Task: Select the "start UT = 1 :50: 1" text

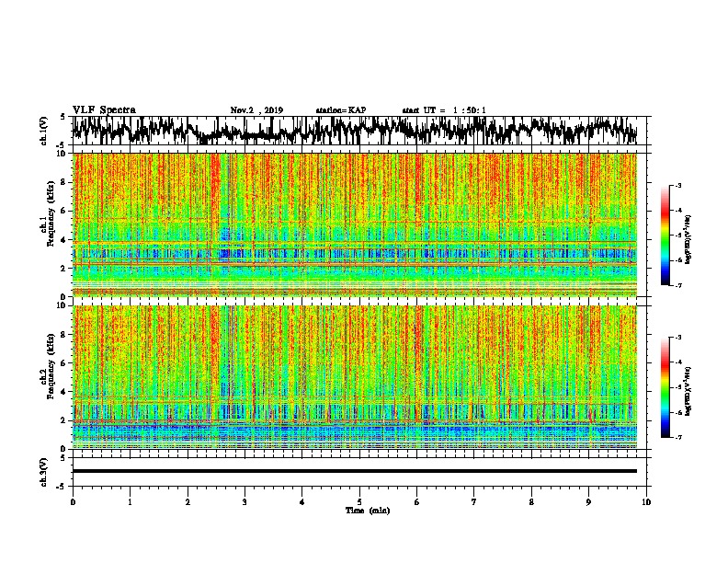Action: point(444,110)
